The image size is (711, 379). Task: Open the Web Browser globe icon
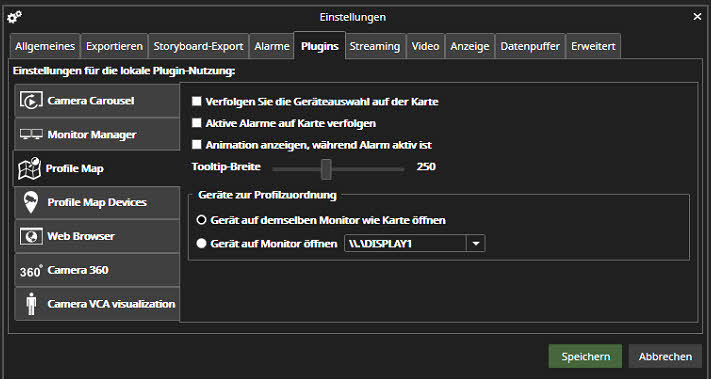click(31, 236)
